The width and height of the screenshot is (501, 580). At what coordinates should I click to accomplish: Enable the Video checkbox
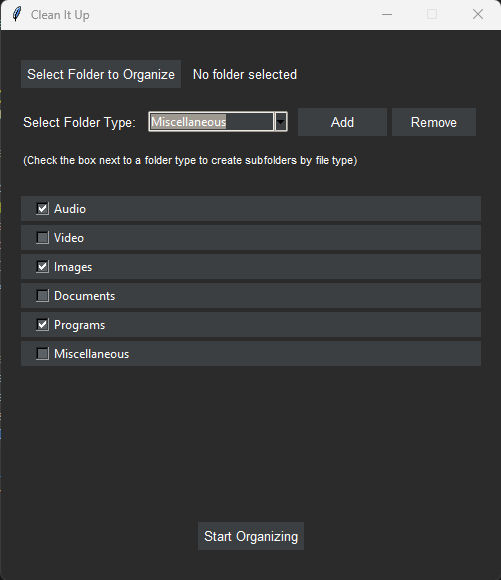point(43,237)
